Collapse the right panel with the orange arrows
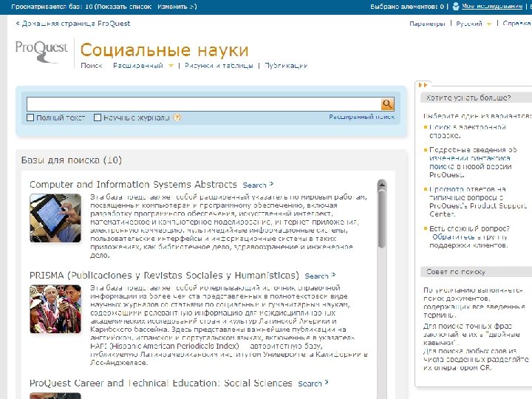Viewport: 532px width, 399px height. click(423, 85)
